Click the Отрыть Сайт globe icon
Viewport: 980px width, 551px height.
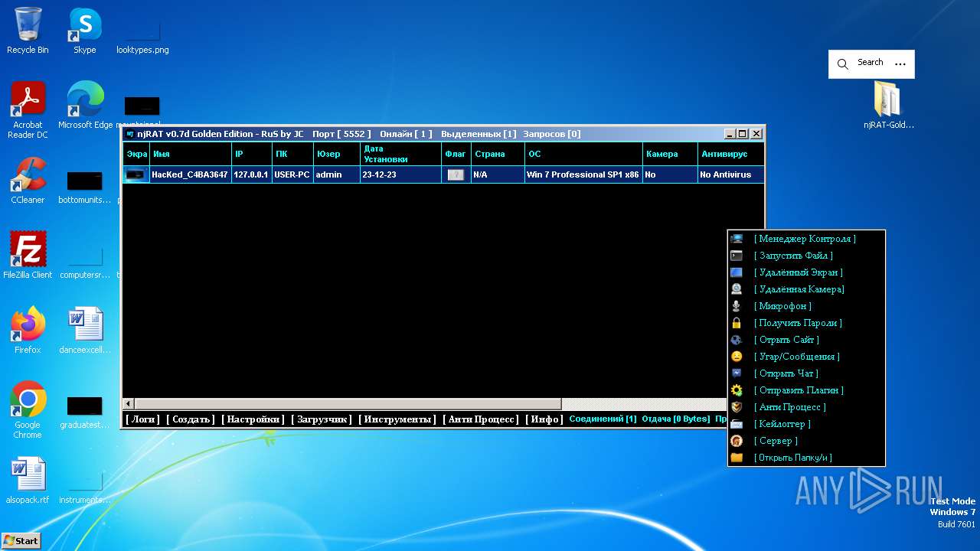pyautogui.click(x=737, y=340)
